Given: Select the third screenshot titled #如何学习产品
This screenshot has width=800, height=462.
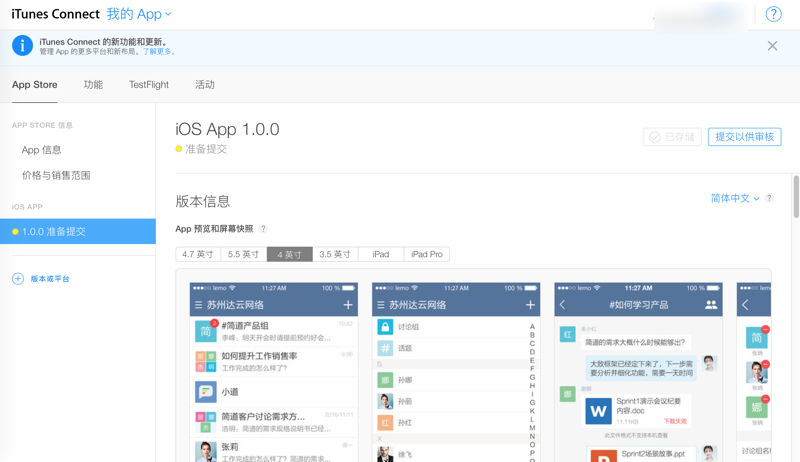Looking at the screenshot, I should point(638,372).
